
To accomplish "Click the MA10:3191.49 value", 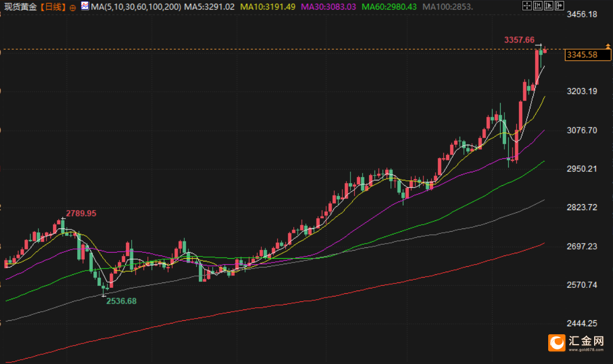I will click(x=268, y=7).
